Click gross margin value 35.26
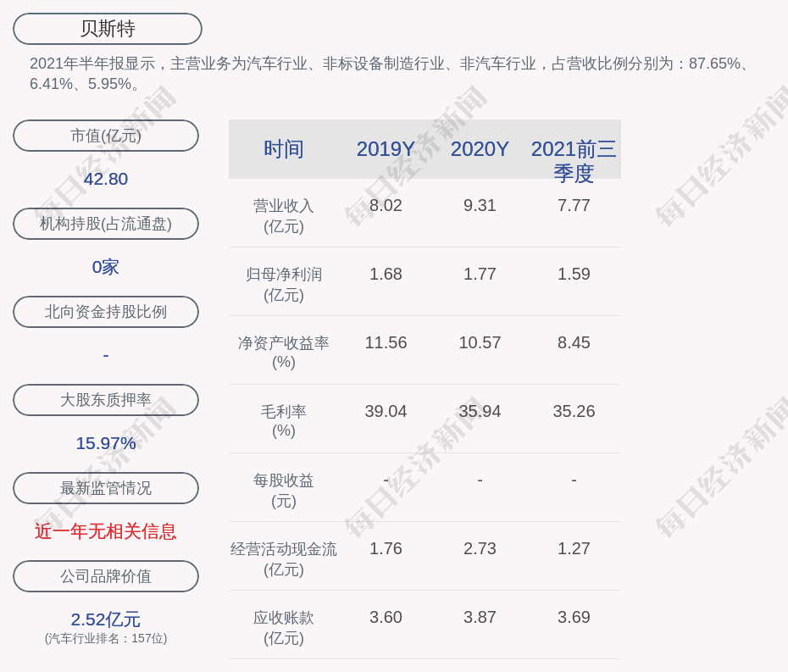This screenshot has width=788, height=672. (574, 411)
